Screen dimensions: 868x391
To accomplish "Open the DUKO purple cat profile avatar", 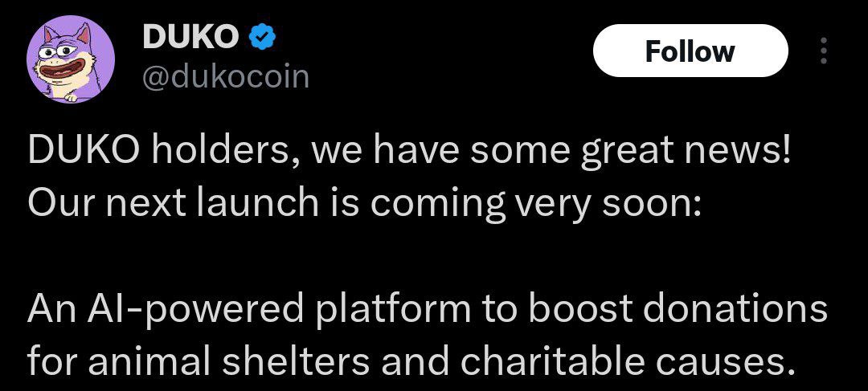I will tap(70, 59).
